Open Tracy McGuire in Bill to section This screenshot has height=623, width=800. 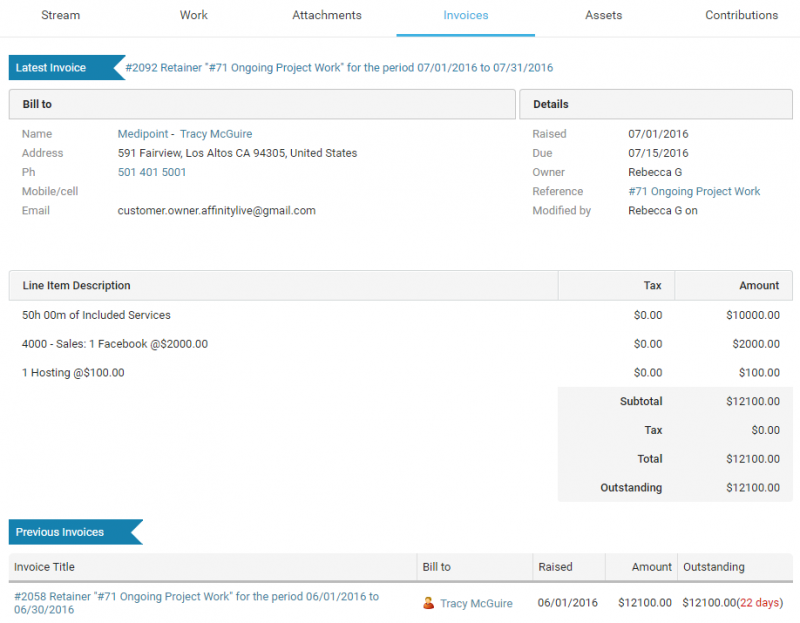216,134
